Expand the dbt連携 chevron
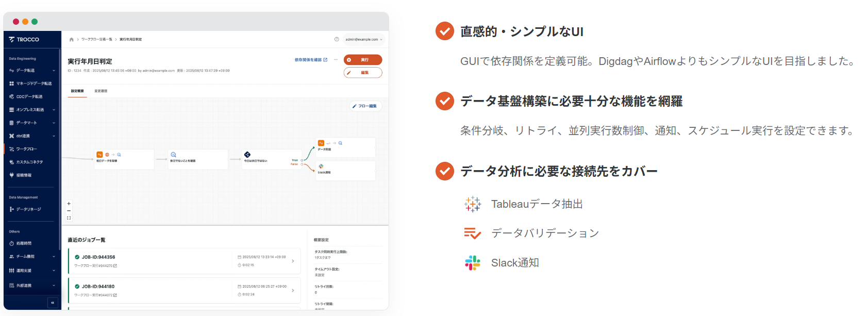This screenshot has width=868, height=316. 54,136
